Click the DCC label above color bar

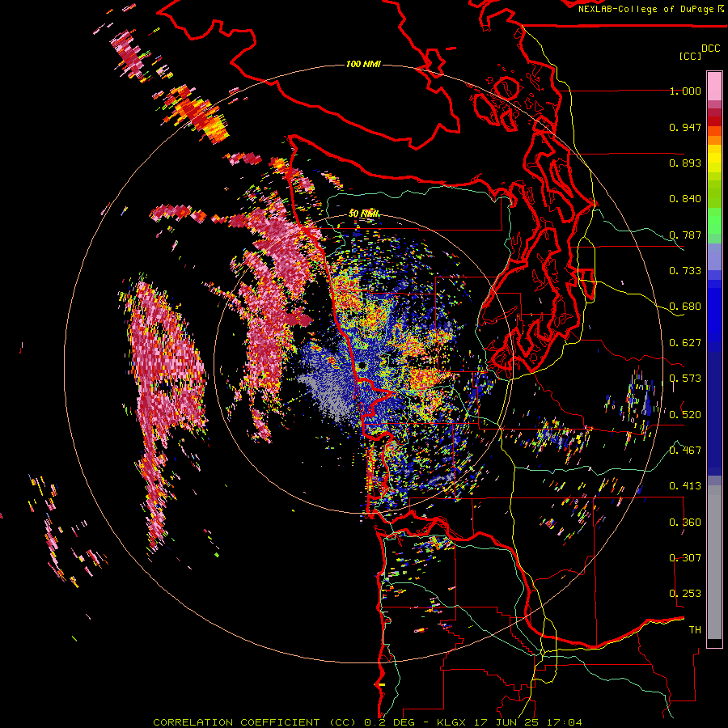(x=711, y=49)
